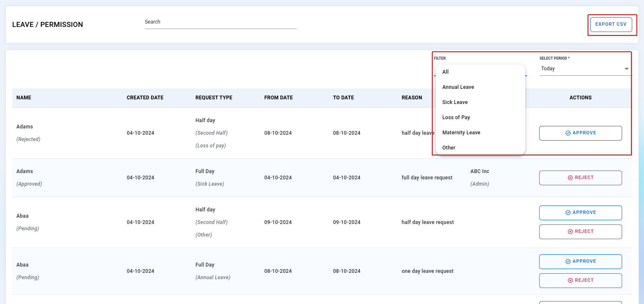Click the (Rejected) status under Adams

click(x=28, y=139)
